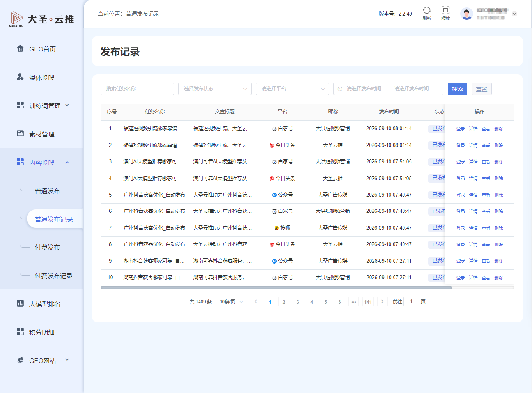532x393 pixels.
Task: Click the 百家号 platform icon in row 1
Action: (274, 129)
